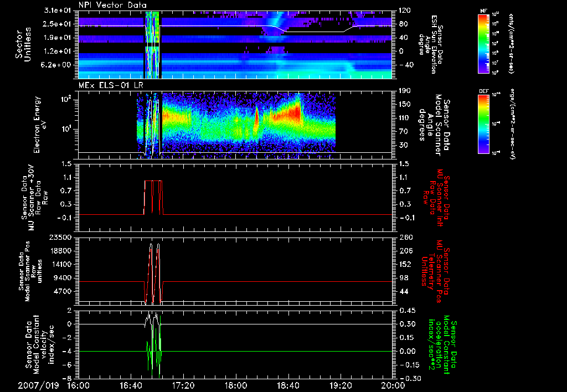Click the "120" sun elevation tick value
This screenshot has height=392, width=567.
coord(405,11)
